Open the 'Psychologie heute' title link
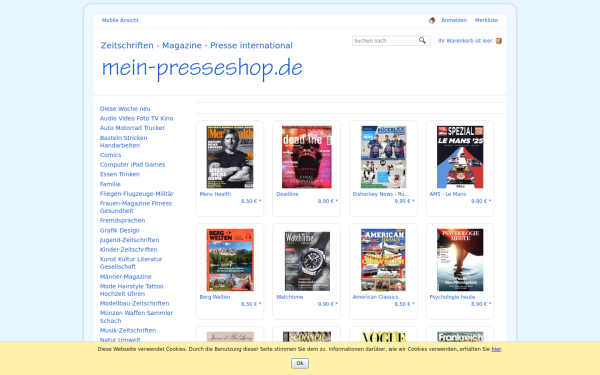This screenshot has width=600, height=375. pos(452,297)
